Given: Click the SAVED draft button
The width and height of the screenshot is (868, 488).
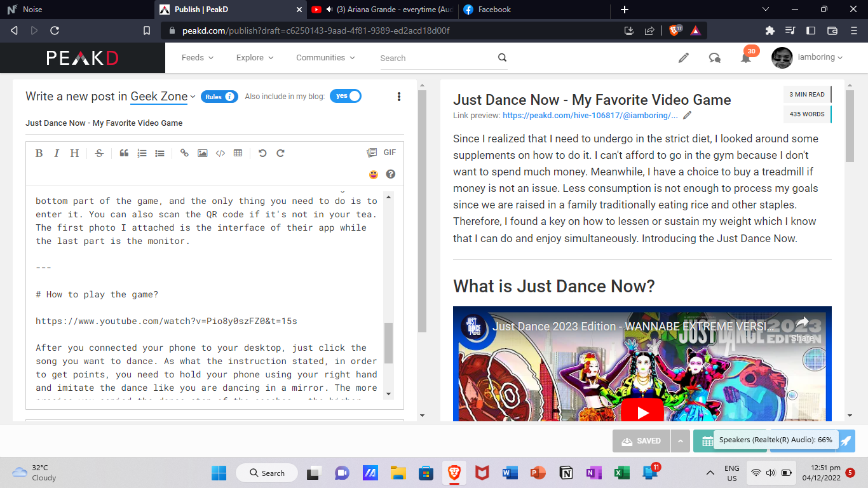Looking at the screenshot, I should click(642, 441).
